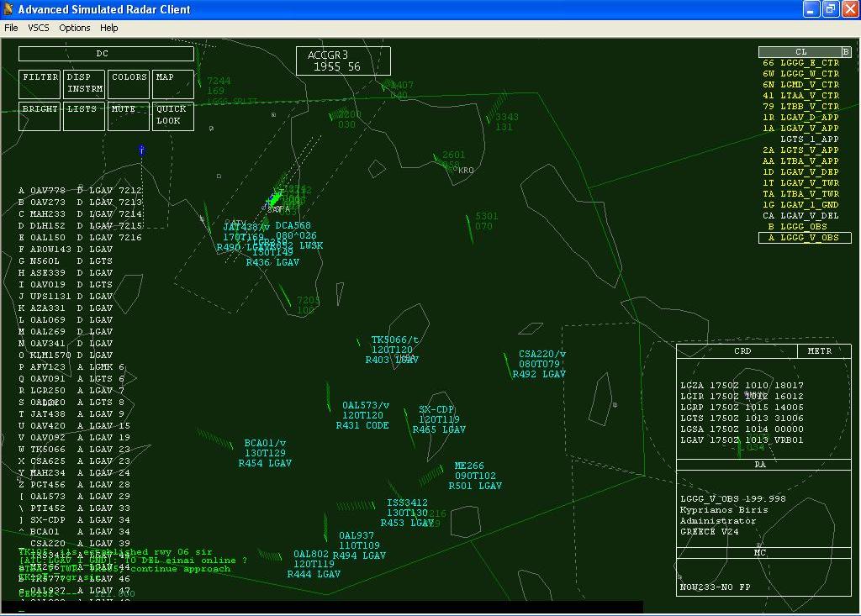861x616 pixels.
Task: Select LTBB_V_CTR in controller list
Action: click(x=801, y=107)
